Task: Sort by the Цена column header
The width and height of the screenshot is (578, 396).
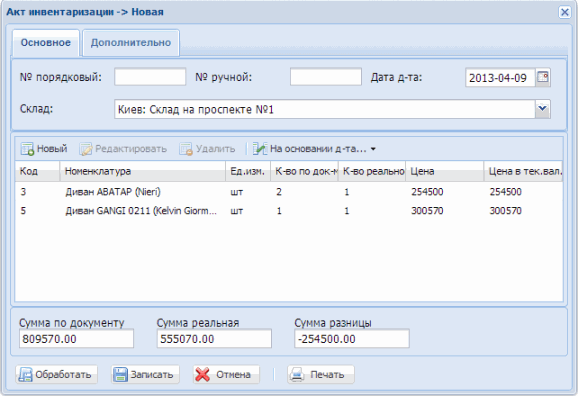Action: (x=445, y=171)
